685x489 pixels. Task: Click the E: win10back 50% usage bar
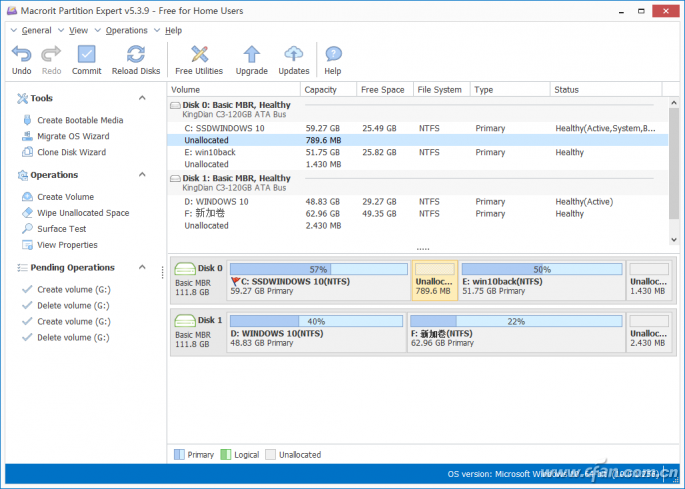(x=542, y=269)
